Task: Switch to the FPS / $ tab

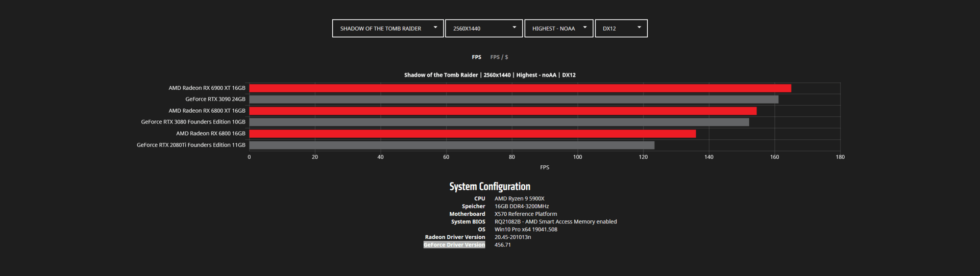Action: point(499,57)
